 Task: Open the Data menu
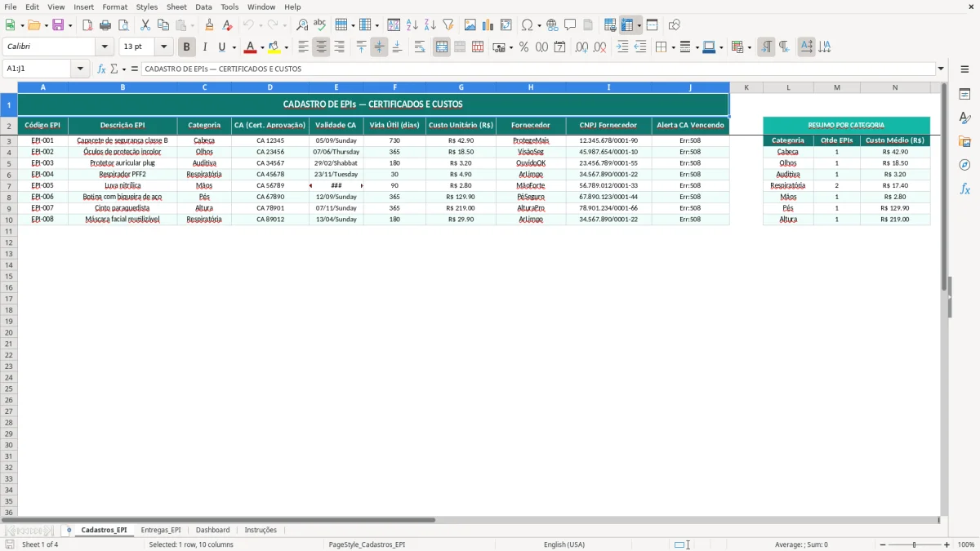203,7
